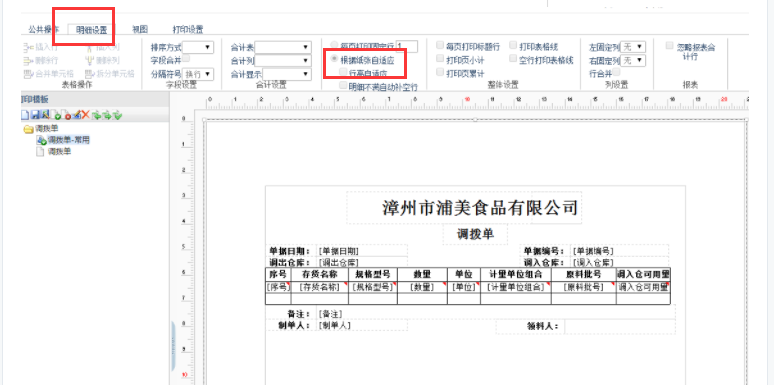Screen dimensions: 774x385
Task: Click the fixed rows per page input field
Action: tap(406, 46)
